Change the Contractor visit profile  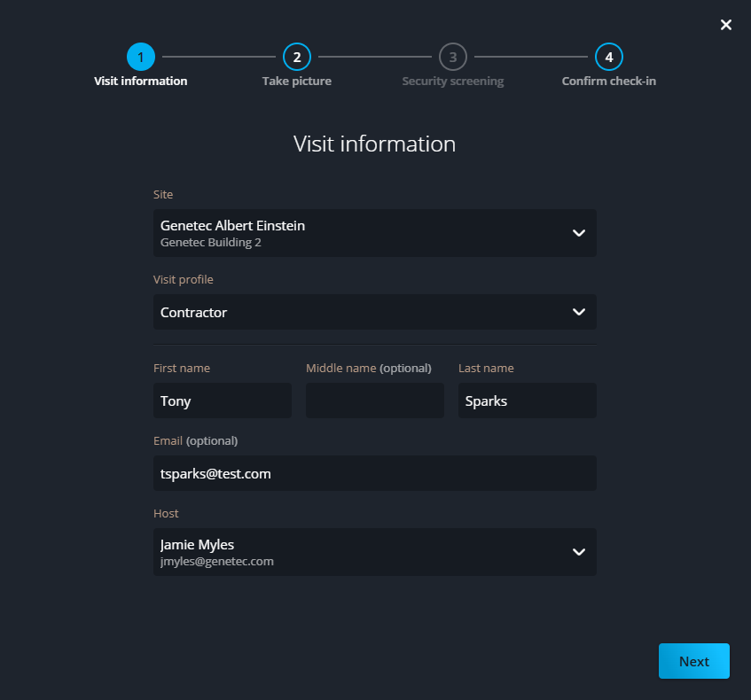(374, 312)
